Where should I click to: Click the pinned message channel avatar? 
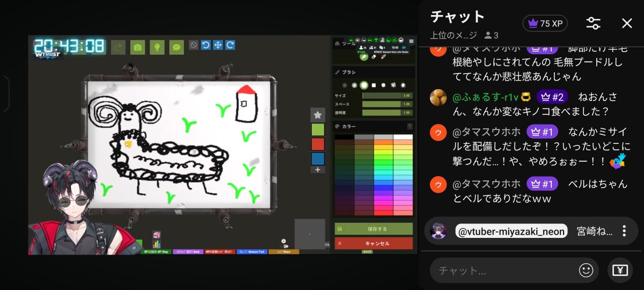point(438,231)
